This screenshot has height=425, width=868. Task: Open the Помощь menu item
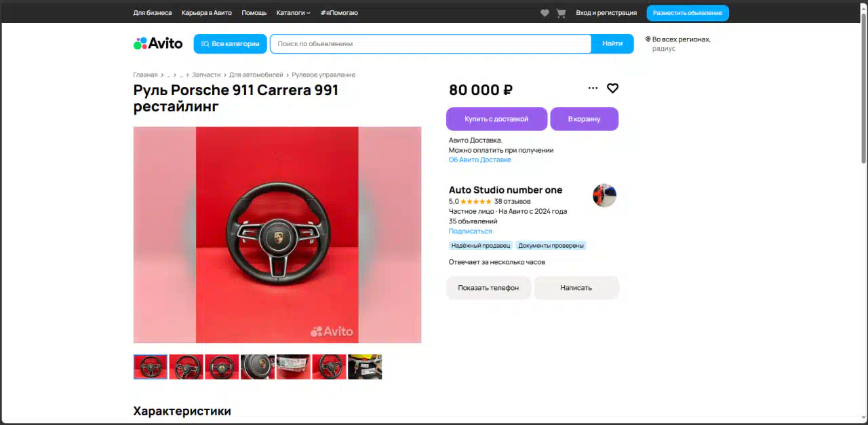pyautogui.click(x=254, y=13)
